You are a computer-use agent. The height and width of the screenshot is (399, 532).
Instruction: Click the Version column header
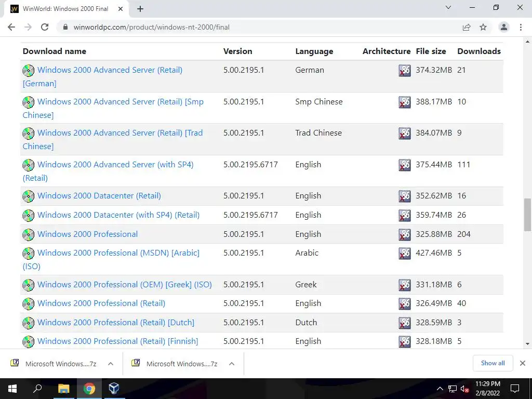pos(237,51)
